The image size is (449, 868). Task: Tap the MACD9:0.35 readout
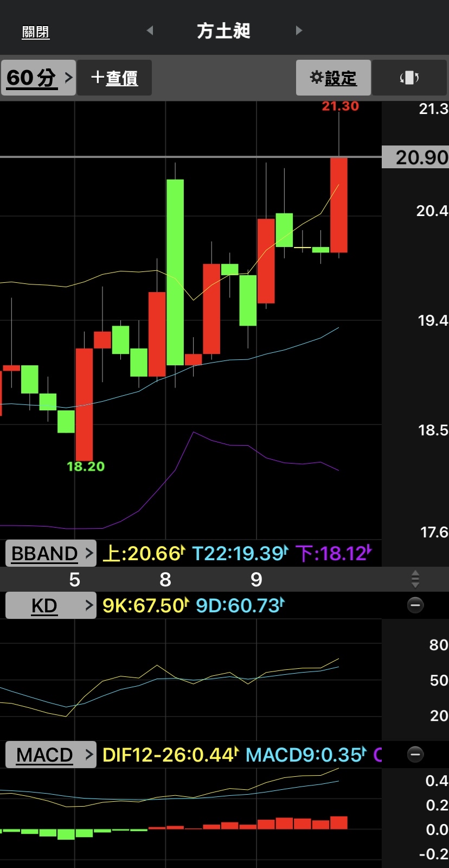(306, 755)
